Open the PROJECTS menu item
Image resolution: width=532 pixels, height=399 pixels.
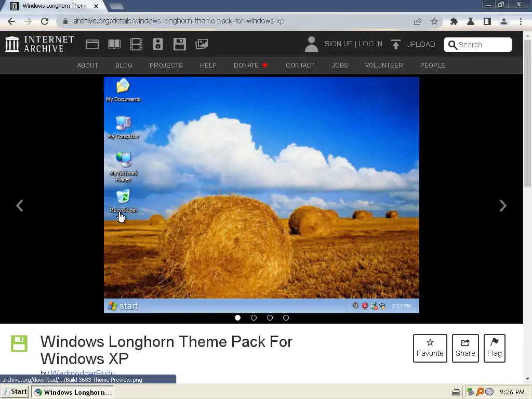[x=166, y=65]
